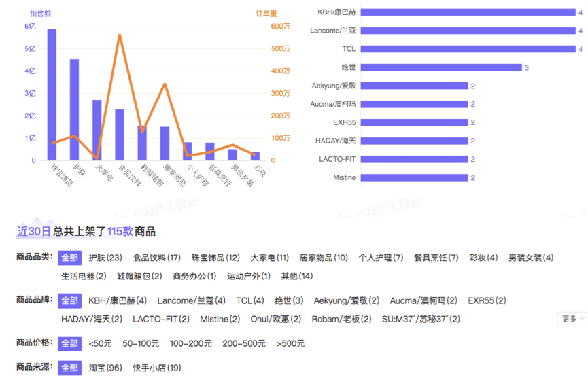Select 全部 in the 商品价格 row

(x=69, y=343)
